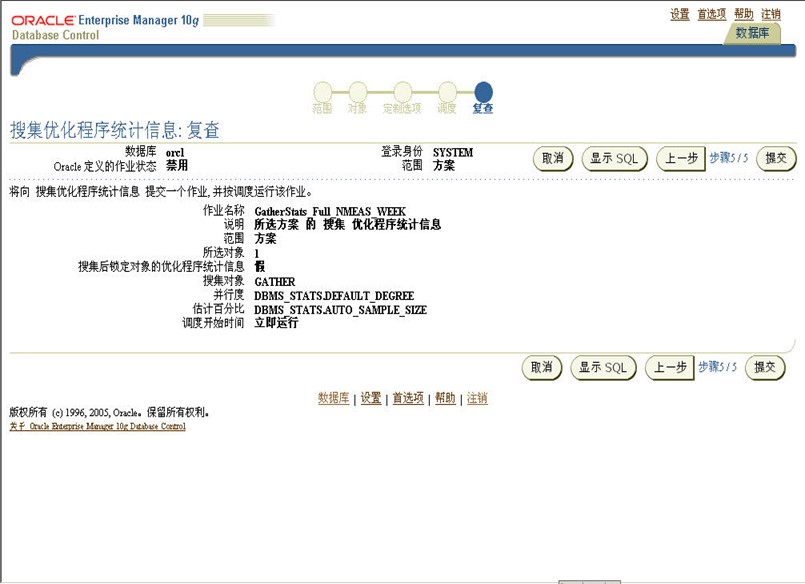Click the lower 提交 button
Image resolution: width=805 pixels, height=584 pixels.
pyautogui.click(x=765, y=368)
